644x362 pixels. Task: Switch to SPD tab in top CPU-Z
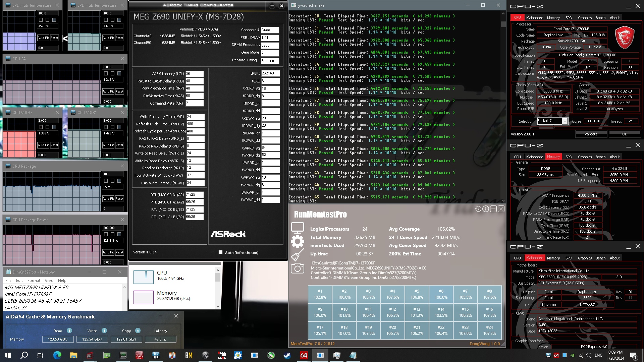click(569, 18)
